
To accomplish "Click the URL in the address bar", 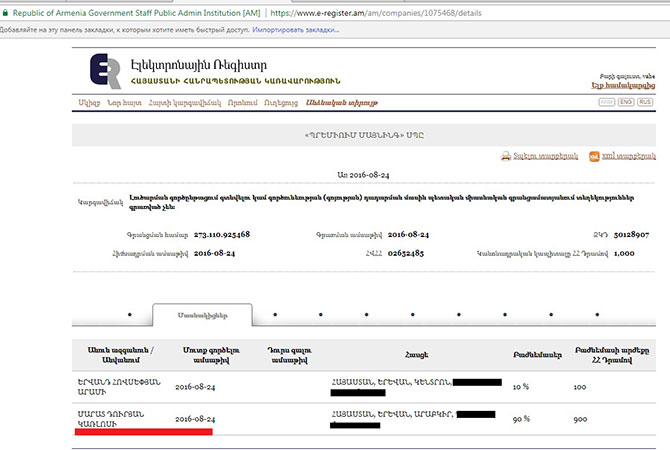I will (376, 13).
